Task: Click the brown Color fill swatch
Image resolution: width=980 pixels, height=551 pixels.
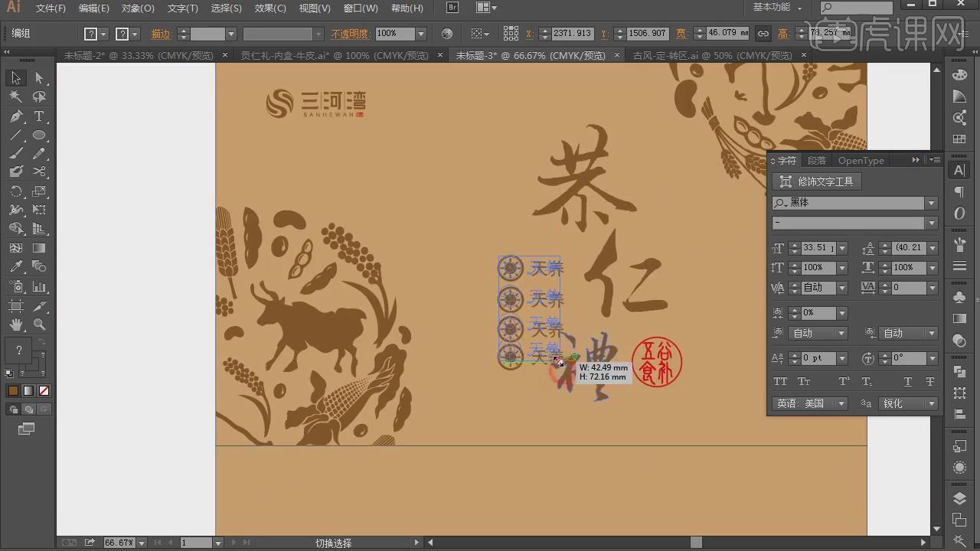Action: tap(13, 391)
